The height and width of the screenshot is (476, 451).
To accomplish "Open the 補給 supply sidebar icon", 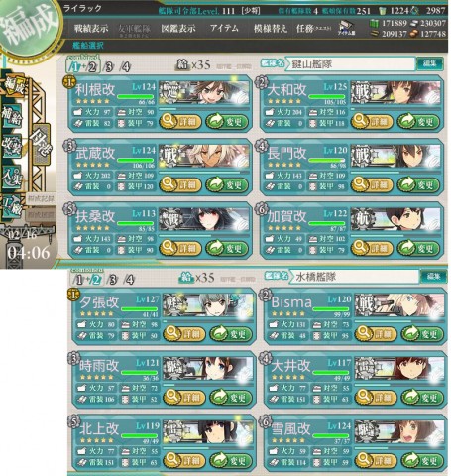I will [x=12, y=116].
